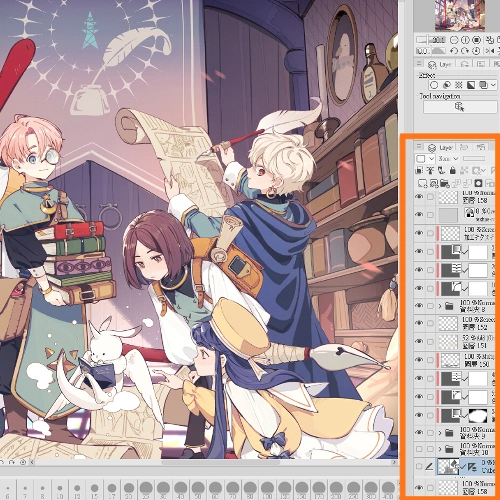Hide the layer folder 9 with eye icon
Viewport: 500px width, 500px height.
click(x=419, y=432)
